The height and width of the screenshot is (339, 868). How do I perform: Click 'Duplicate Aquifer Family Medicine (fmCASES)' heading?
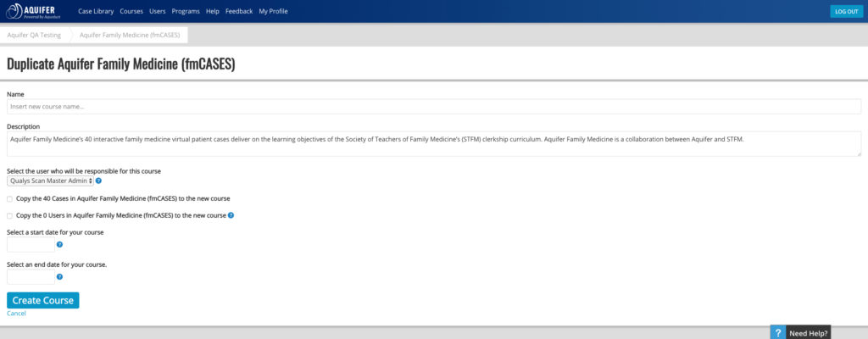click(x=121, y=64)
